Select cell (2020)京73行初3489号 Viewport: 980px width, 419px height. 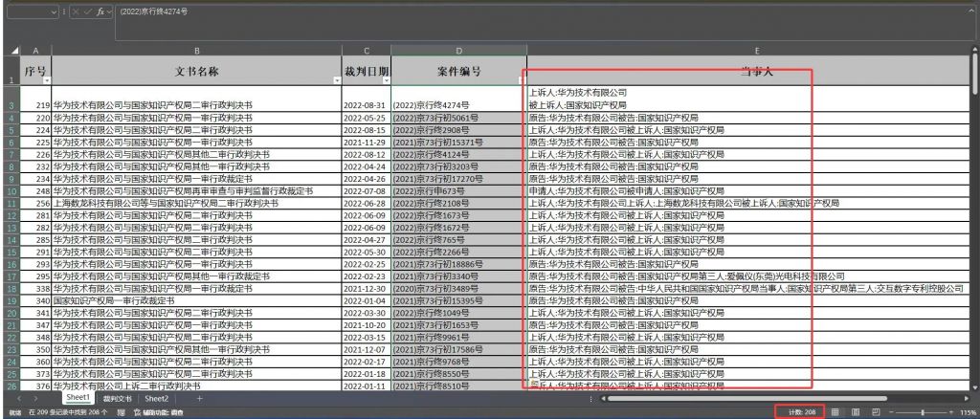[x=458, y=289]
